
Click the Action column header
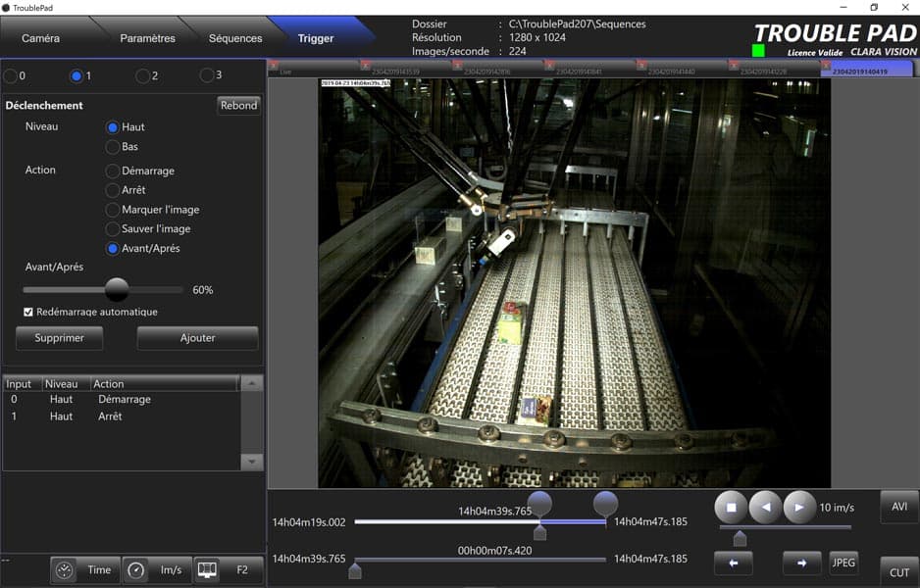[165, 384]
